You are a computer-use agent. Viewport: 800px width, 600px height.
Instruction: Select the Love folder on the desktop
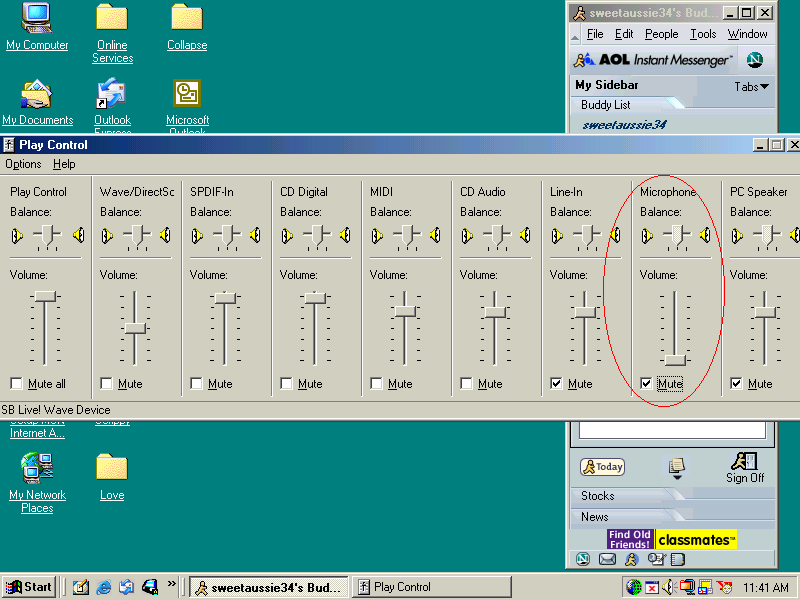(x=111, y=468)
